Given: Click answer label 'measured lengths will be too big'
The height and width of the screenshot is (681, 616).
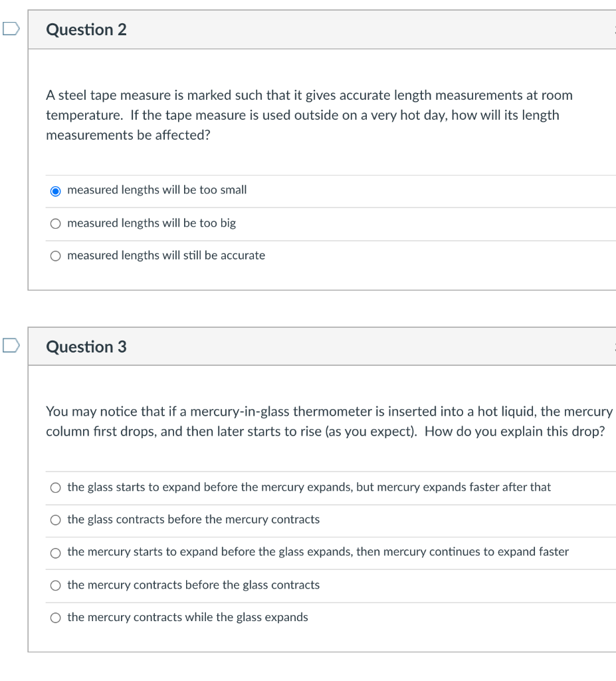Looking at the screenshot, I should click(152, 223).
